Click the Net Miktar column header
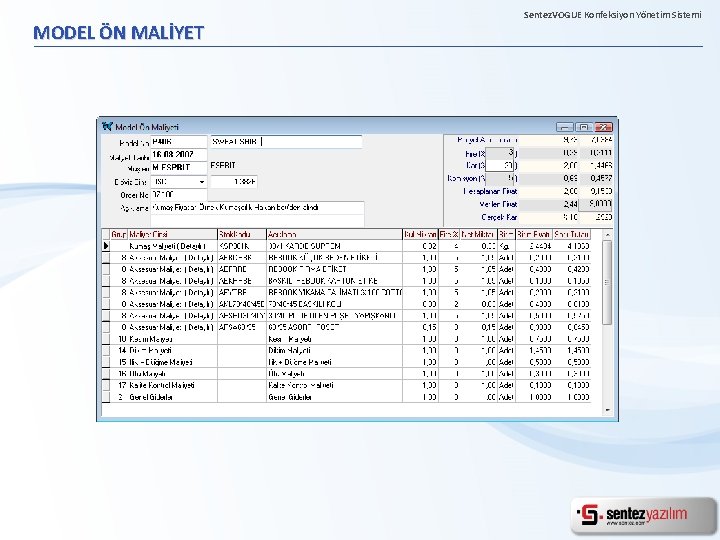720x540 pixels. tap(478, 234)
